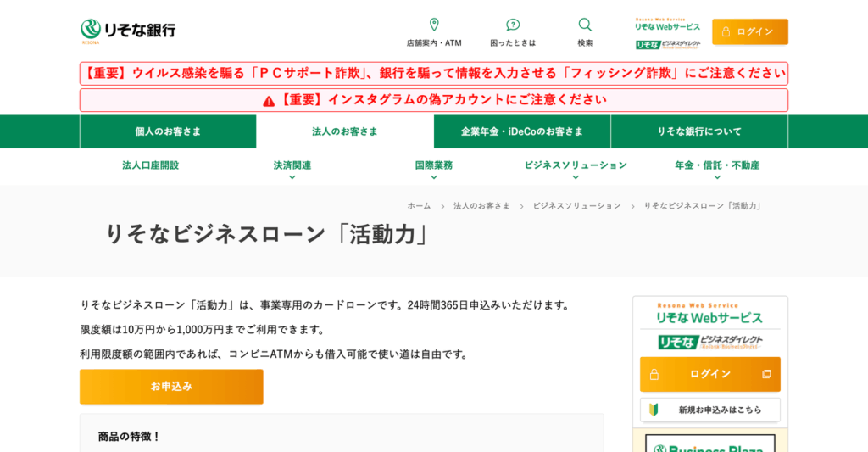Open the Instagram fake account warning notice

[x=434, y=100]
